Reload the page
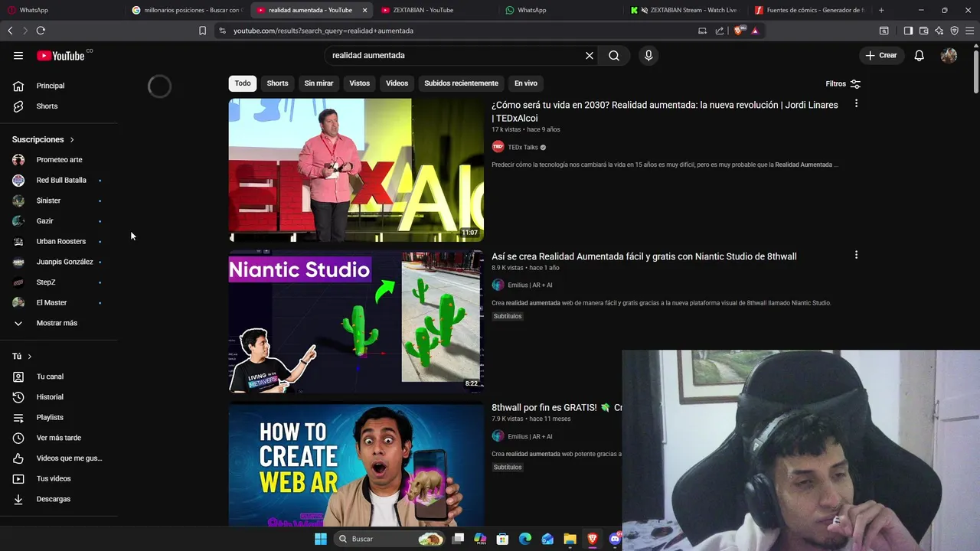Image resolution: width=980 pixels, height=551 pixels. tap(41, 31)
